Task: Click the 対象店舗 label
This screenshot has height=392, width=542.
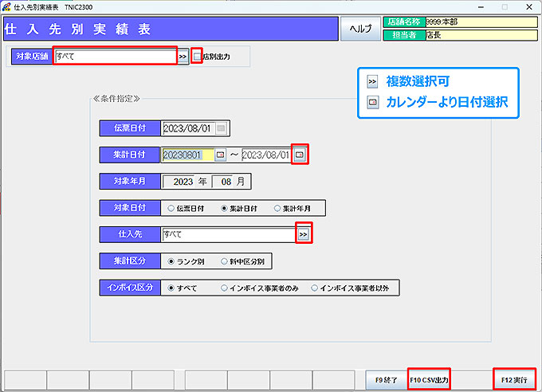Action: pos(32,57)
